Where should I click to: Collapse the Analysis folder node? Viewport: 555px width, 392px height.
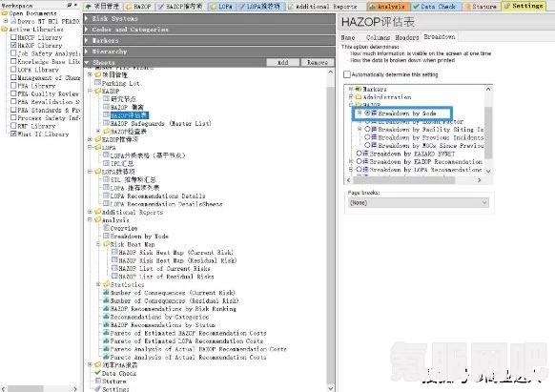(90, 220)
